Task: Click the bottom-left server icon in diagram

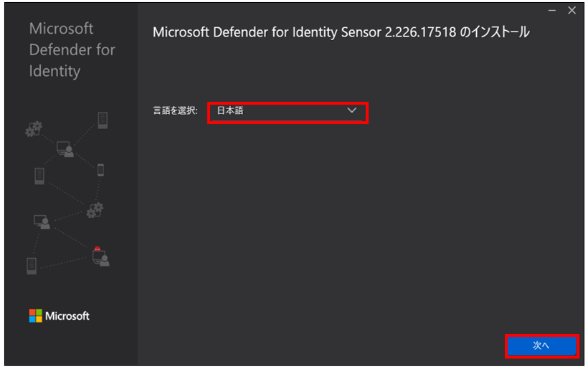Action: [x=32, y=266]
